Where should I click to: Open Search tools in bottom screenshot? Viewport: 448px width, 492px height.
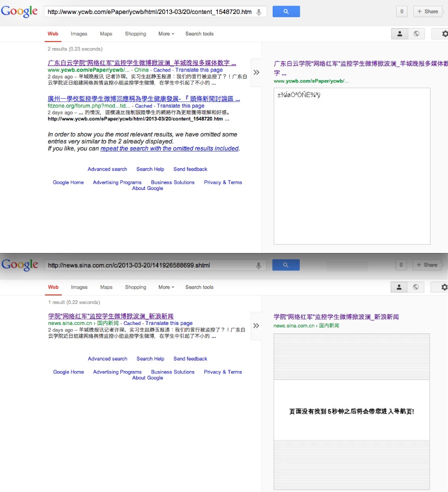[x=199, y=287]
